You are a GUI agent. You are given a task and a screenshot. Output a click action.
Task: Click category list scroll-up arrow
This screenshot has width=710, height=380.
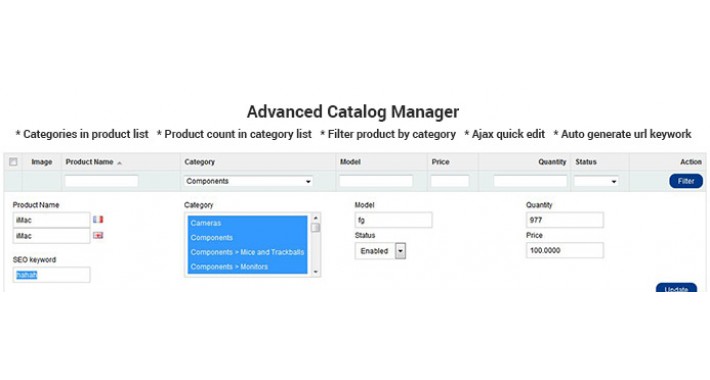316,218
